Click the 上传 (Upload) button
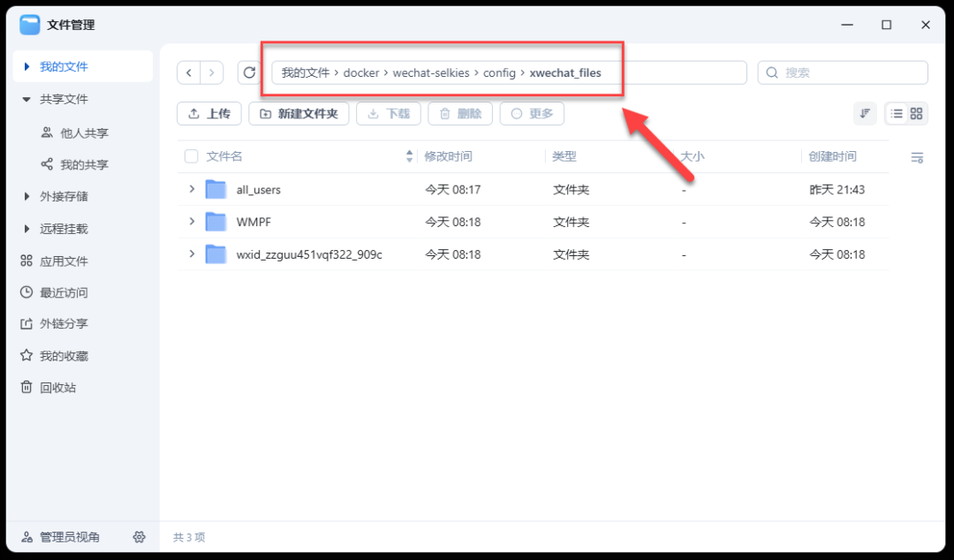954x560 pixels. [x=208, y=113]
